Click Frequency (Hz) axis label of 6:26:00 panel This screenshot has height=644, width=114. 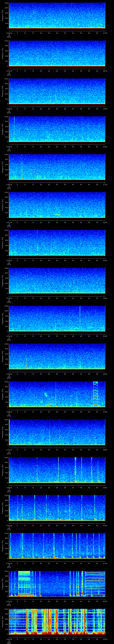3,16
